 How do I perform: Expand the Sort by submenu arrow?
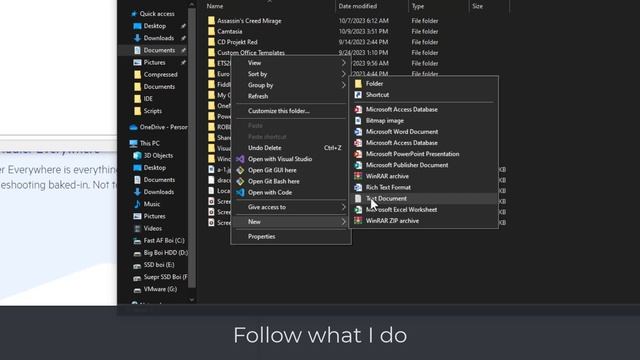[343, 74]
